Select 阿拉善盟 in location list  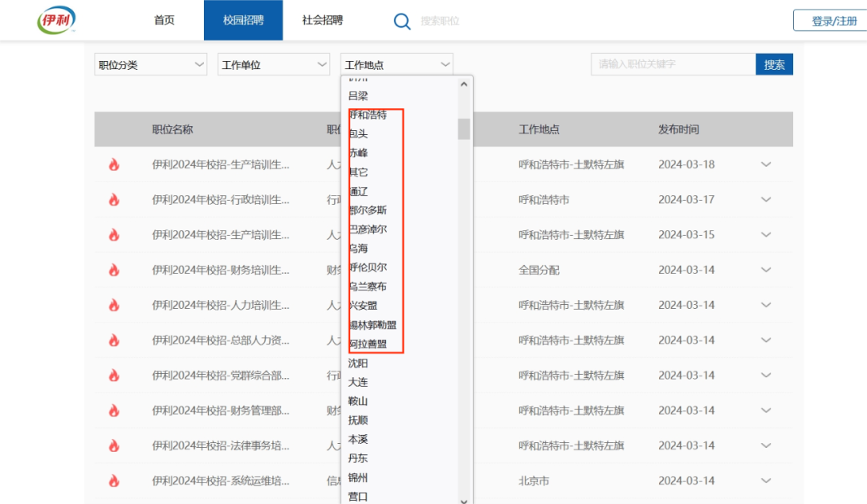pos(368,344)
